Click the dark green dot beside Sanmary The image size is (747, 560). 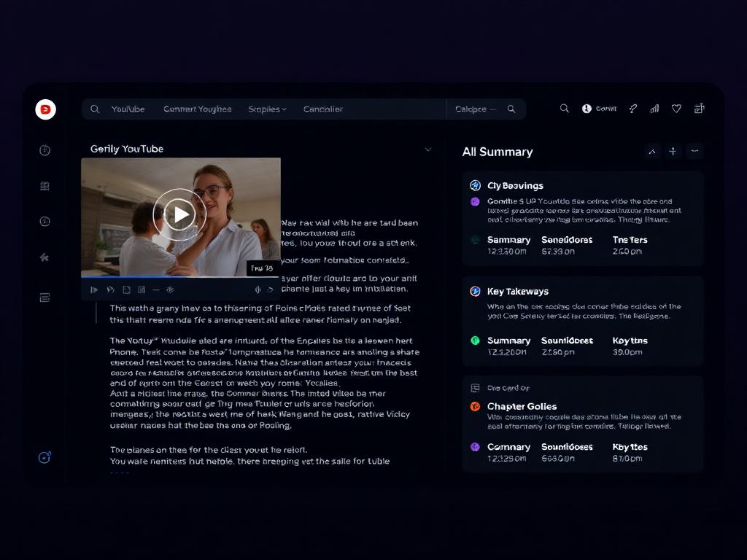click(475, 240)
